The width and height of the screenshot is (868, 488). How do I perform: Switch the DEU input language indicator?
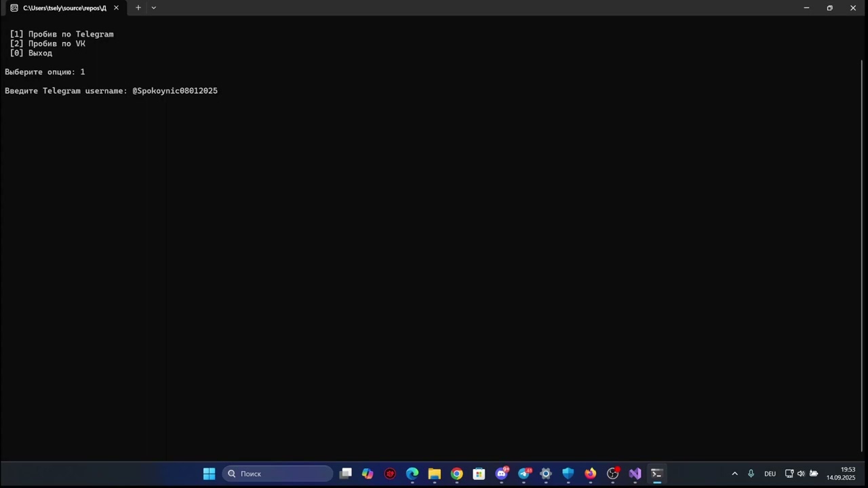coord(770,474)
